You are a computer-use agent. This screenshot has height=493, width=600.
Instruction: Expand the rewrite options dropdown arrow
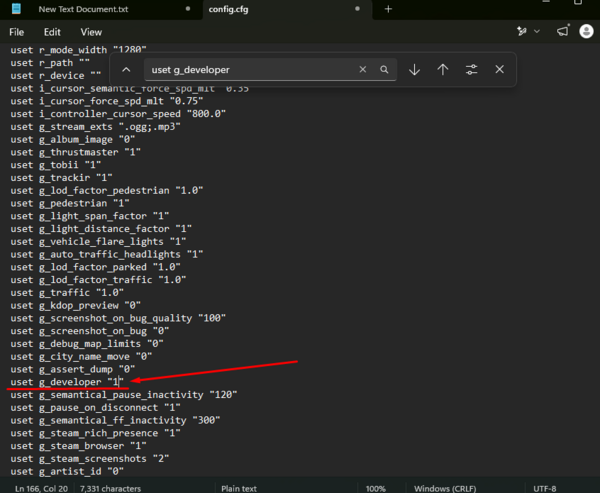point(537,31)
